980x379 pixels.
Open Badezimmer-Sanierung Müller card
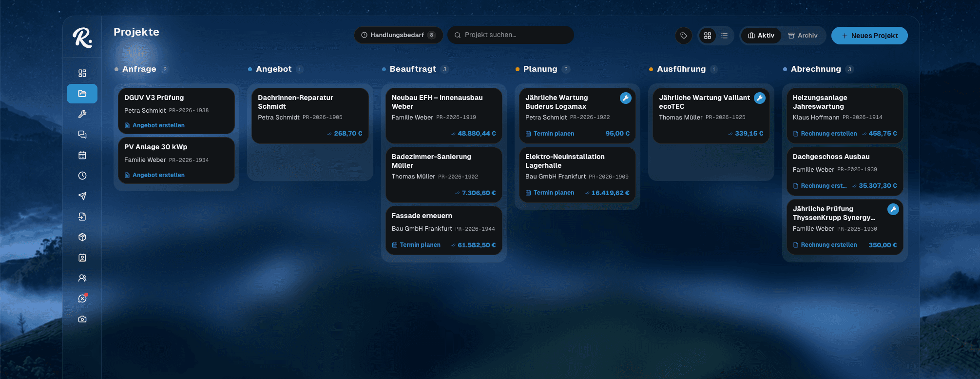pos(443,175)
